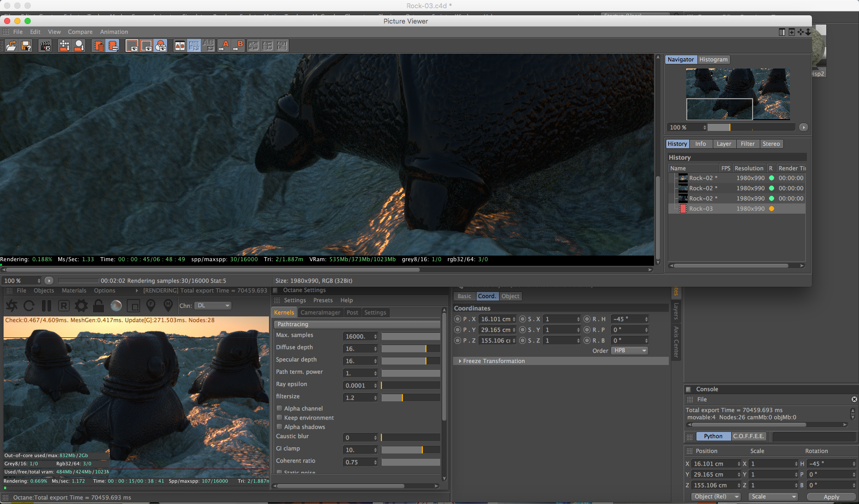Open the rotation Order HPB dropdown
Screen dimensions: 859x504
point(630,351)
